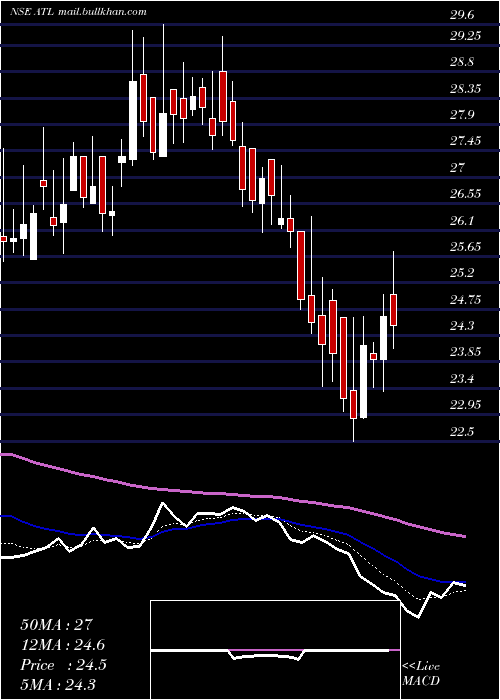Click the 27.9 price axis label
The width and height of the screenshot is (500, 700).
point(462,115)
